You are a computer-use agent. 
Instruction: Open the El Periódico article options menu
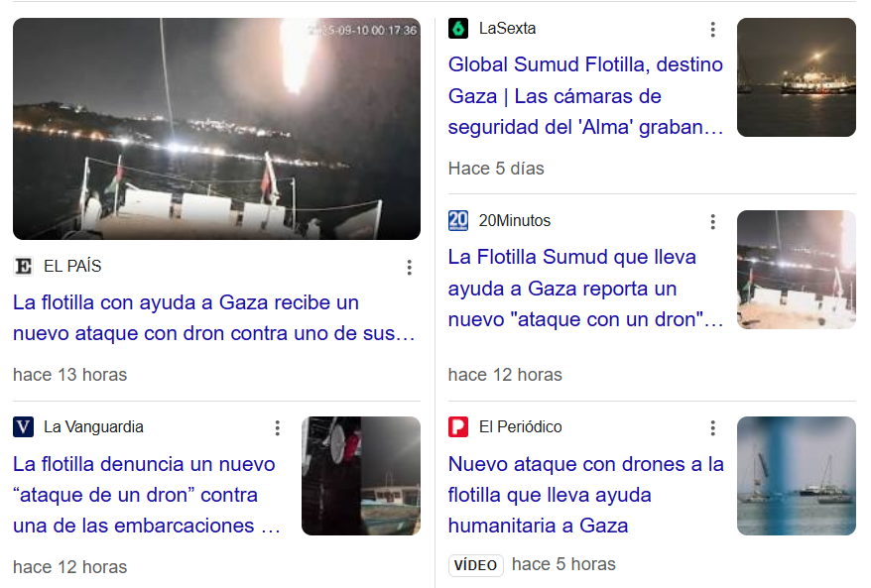[x=712, y=428]
